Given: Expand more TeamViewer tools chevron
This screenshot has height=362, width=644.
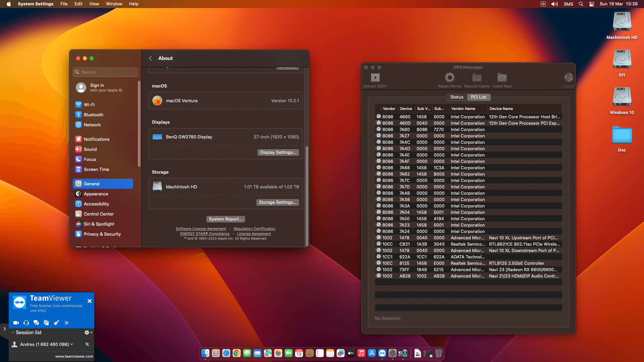Looking at the screenshot, I should pyautogui.click(x=66, y=323).
